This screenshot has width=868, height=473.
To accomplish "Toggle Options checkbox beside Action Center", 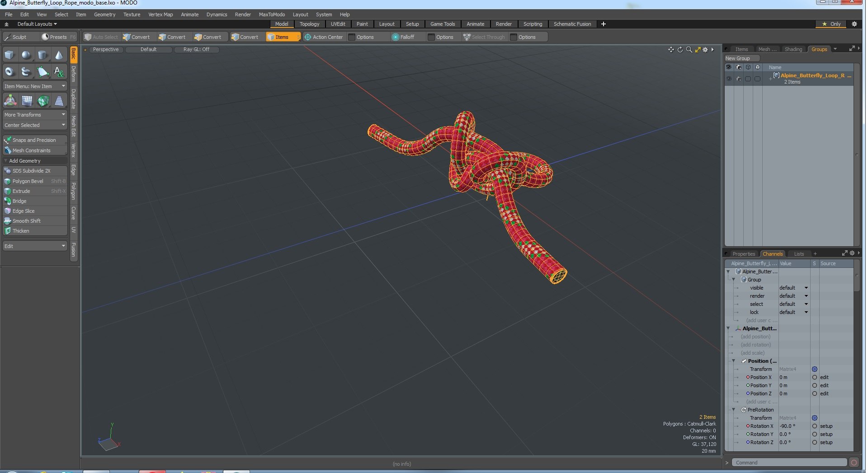I will [x=352, y=37].
